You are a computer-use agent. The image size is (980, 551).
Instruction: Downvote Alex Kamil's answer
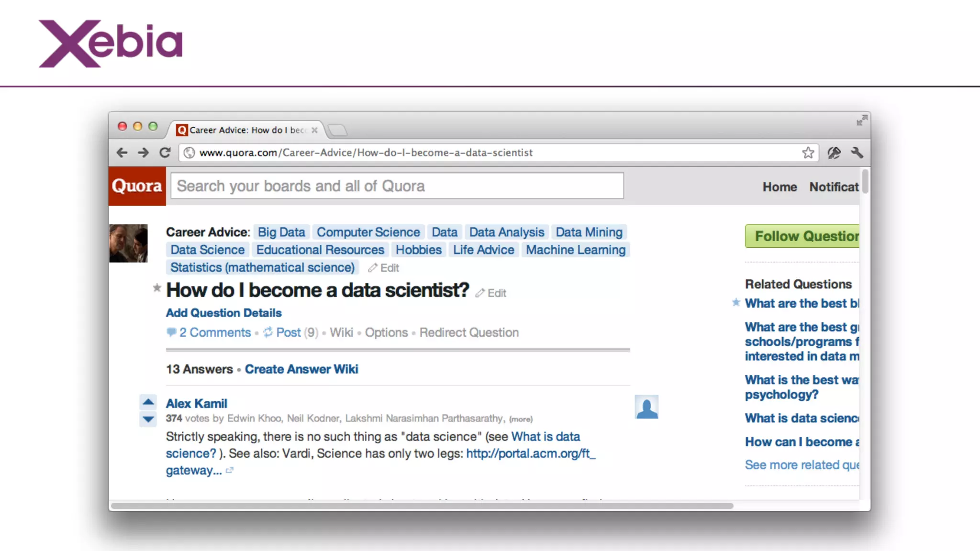tap(148, 419)
